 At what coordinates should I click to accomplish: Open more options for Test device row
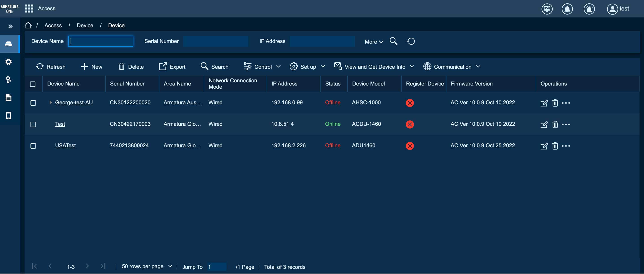[x=566, y=124]
